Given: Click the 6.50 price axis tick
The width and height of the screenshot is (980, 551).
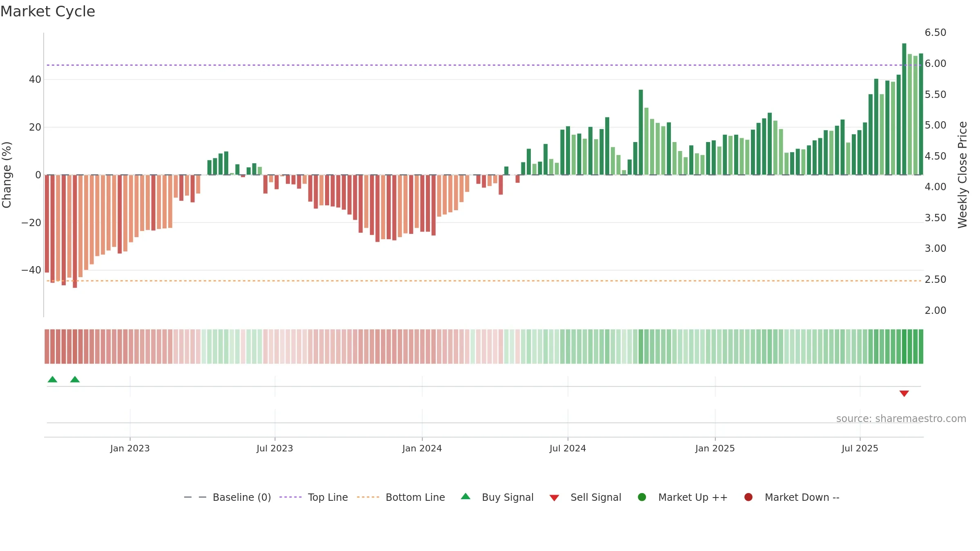Looking at the screenshot, I should [935, 32].
